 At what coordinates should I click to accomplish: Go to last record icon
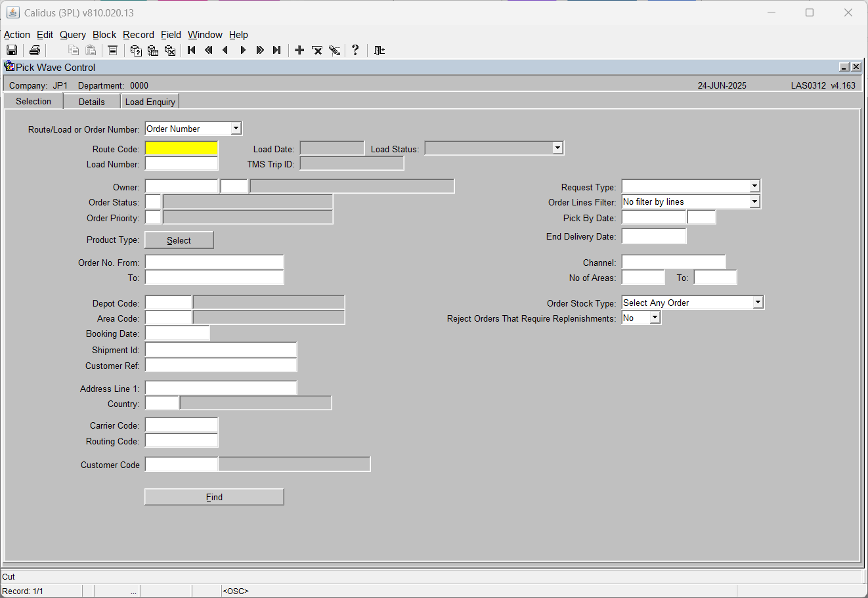[x=277, y=51]
